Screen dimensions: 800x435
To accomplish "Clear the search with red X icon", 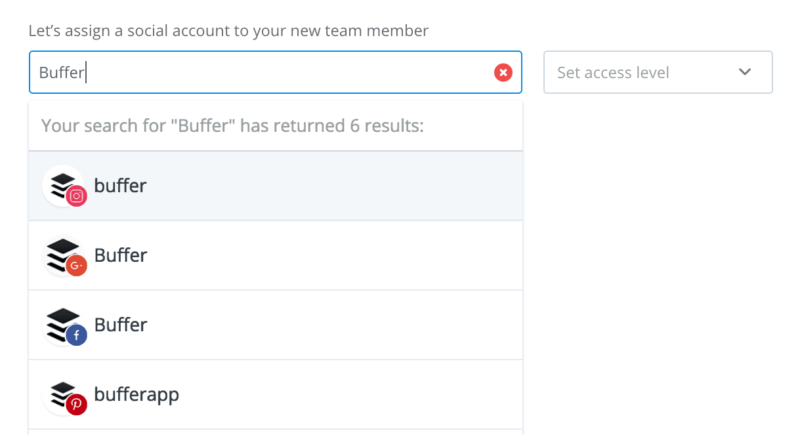I will coord(503,72).
